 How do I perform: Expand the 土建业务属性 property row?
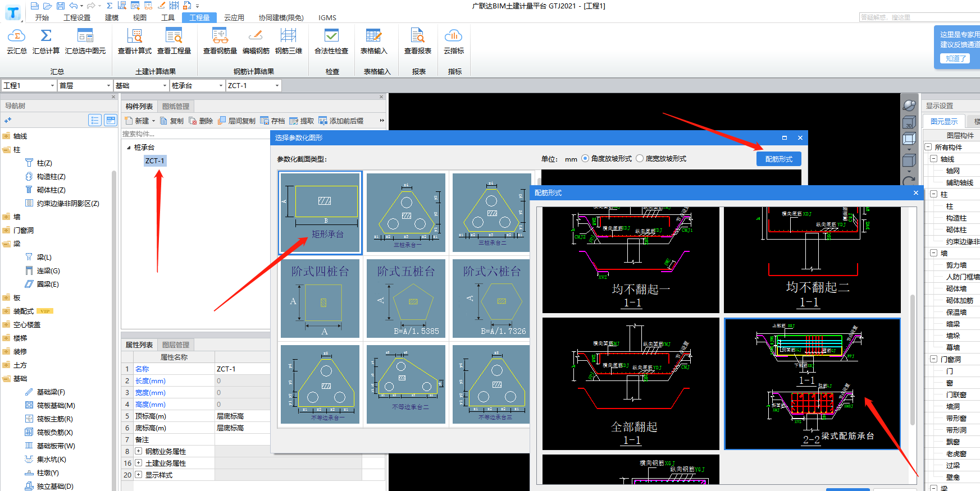[x=138, y=463]
